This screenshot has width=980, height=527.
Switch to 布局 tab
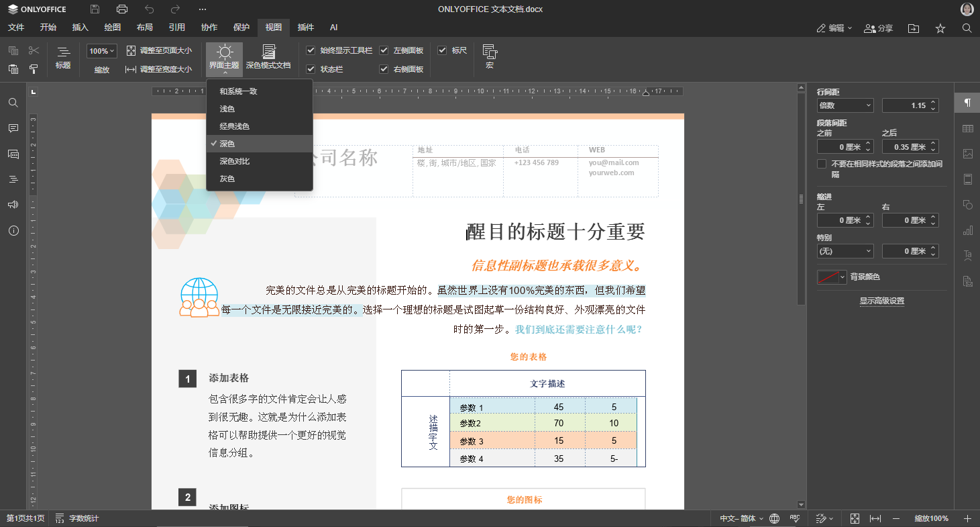tap(144, 28)
